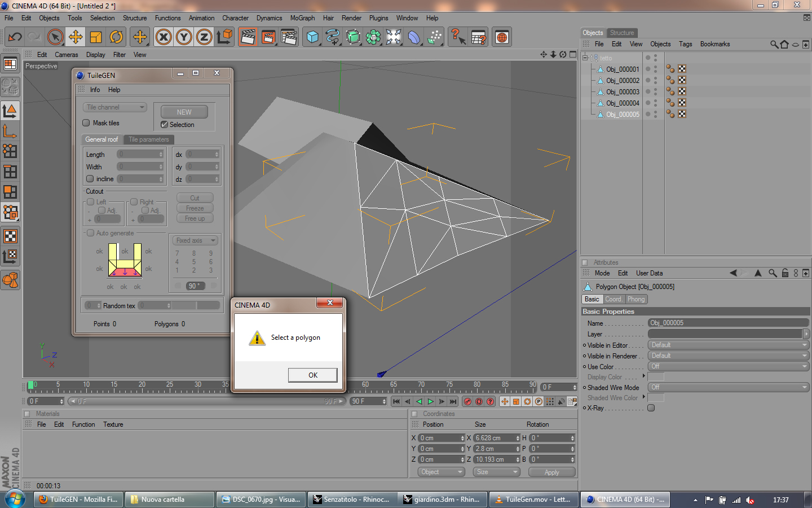
Task: Click the Random tex slider bar
Action: click(x=195, y=305)
